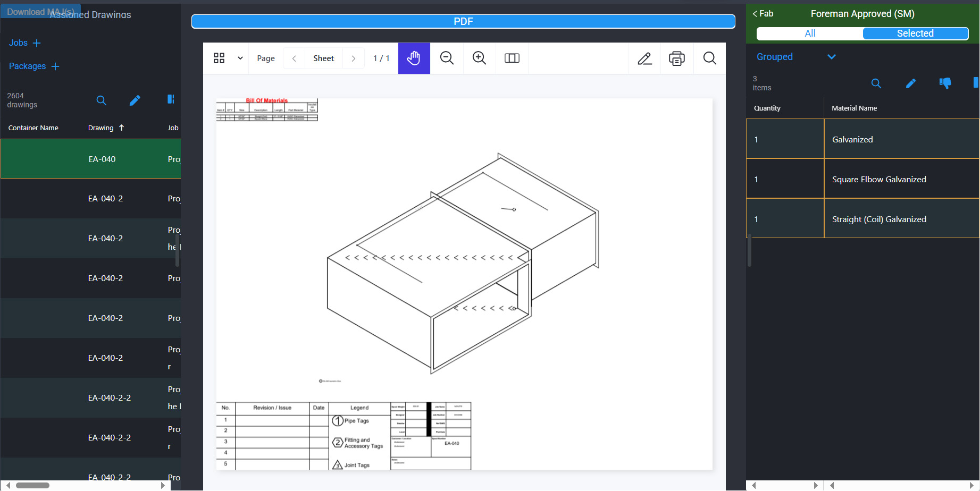Select the hand pan tool
This screenshot has height=491, width=980.
[414, 58]
